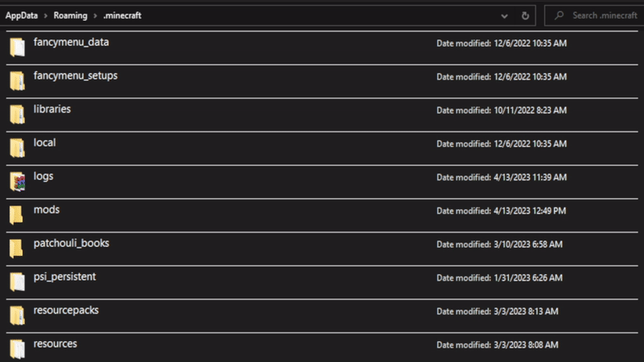
Task: Click the Search .minecraft input field
Action: (600, 15)
